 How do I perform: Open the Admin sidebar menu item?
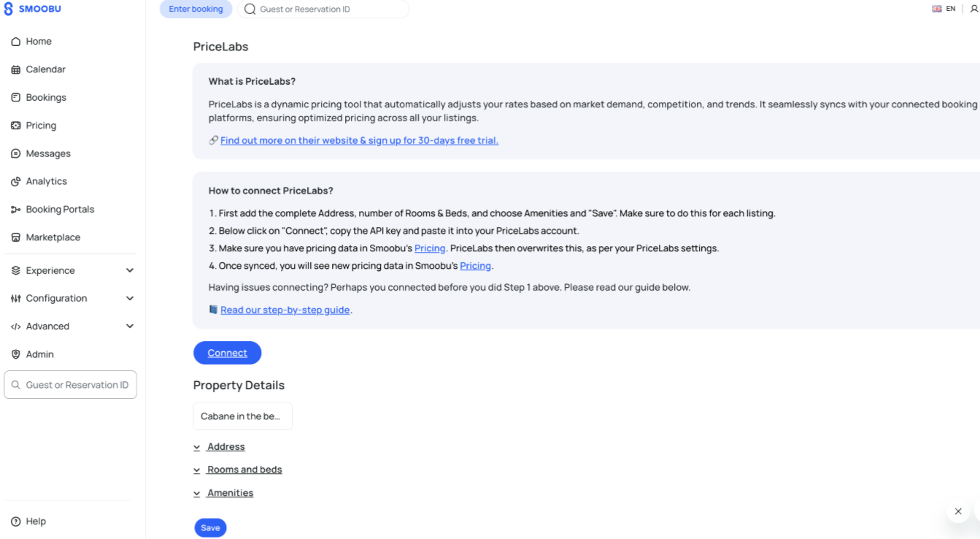39,354
